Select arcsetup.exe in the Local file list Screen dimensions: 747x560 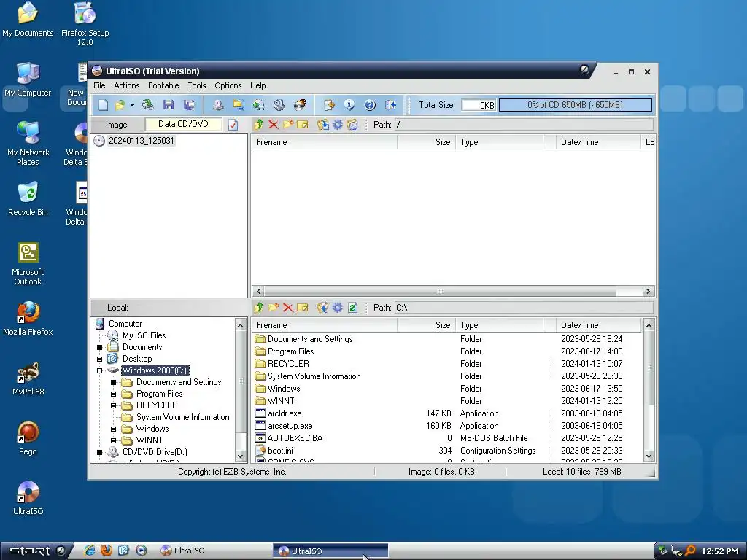(290, 426)
